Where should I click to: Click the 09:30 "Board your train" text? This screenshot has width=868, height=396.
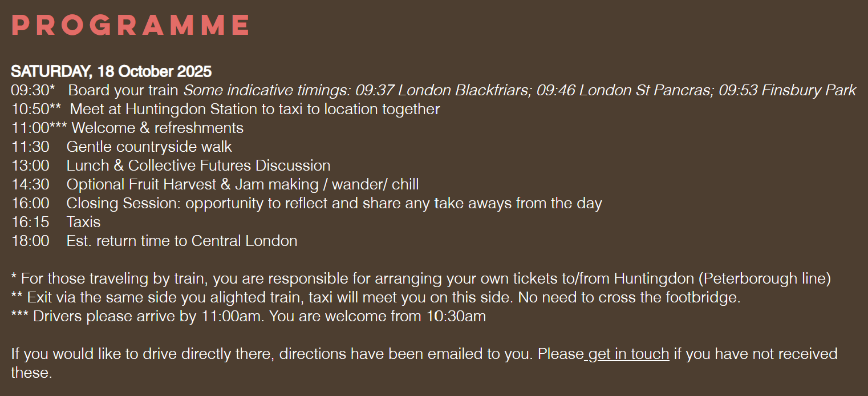123,91
